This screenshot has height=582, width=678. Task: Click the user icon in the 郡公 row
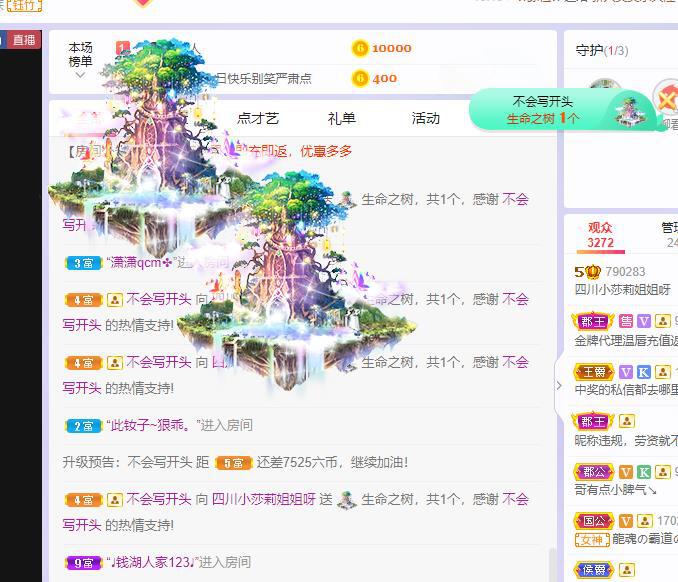(x=662, y=472)
